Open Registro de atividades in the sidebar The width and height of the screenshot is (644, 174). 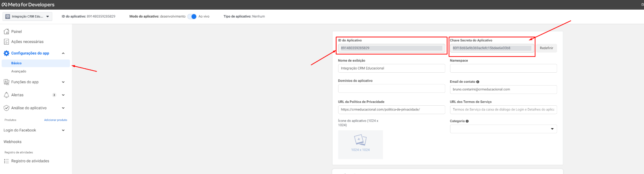point(30,161)
